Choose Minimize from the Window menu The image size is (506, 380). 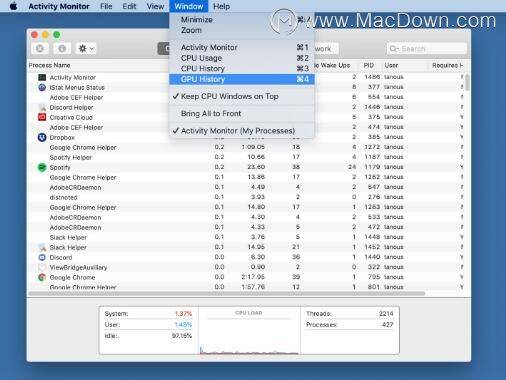(x=242, y=19)
